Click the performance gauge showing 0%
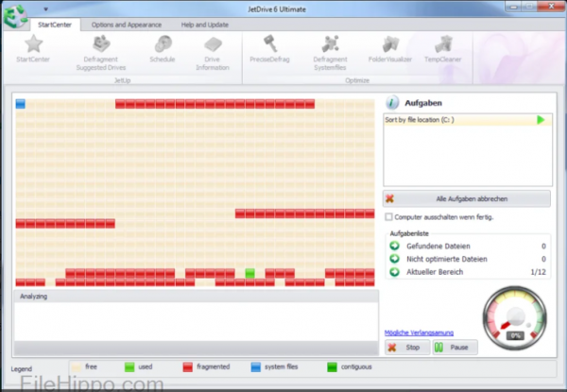The height and width of the screenshot is (392, 567). point(515,318)
